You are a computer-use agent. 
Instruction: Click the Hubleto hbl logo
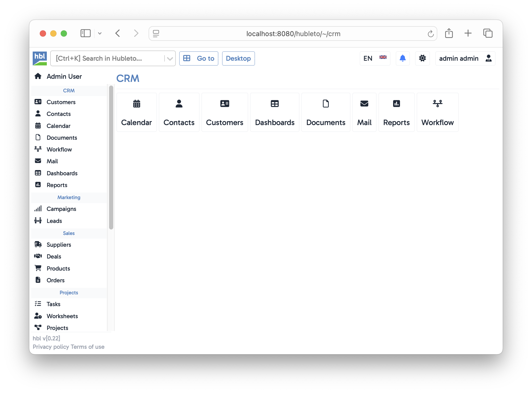[40, 58]
